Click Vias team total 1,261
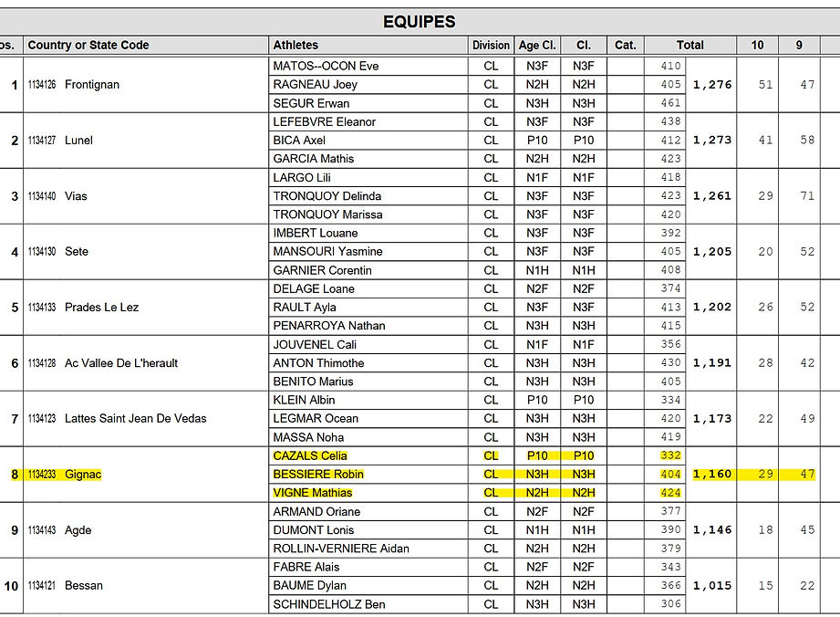 pos(712,196)
